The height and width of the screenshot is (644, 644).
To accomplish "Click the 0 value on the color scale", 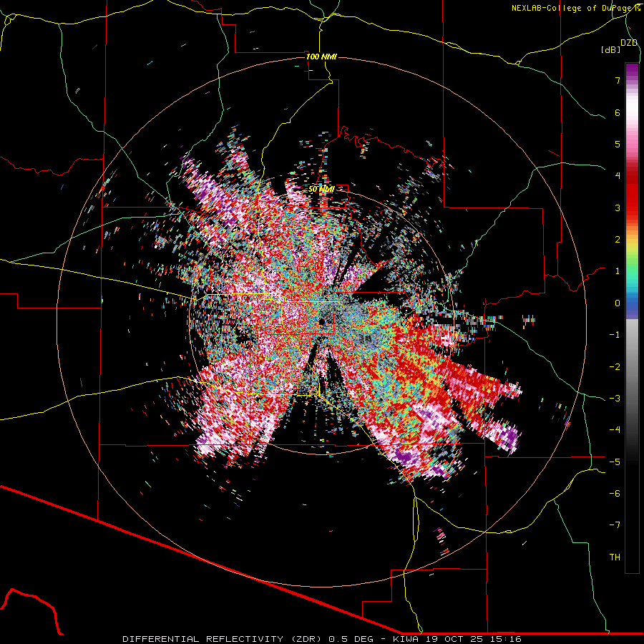I will coord(618,303).
